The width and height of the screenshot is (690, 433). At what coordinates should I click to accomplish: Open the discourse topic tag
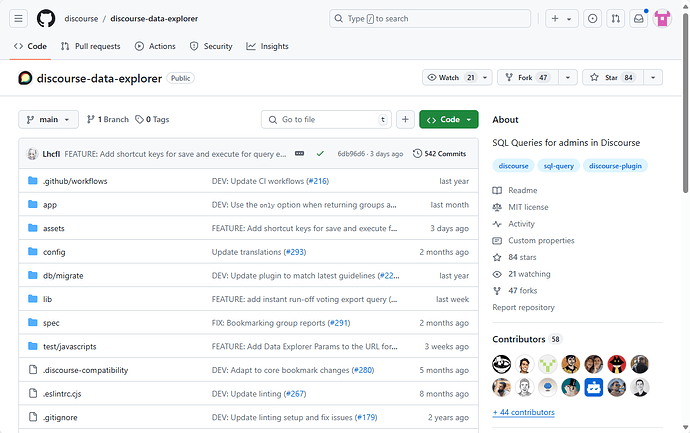click(x=514, y=166)
